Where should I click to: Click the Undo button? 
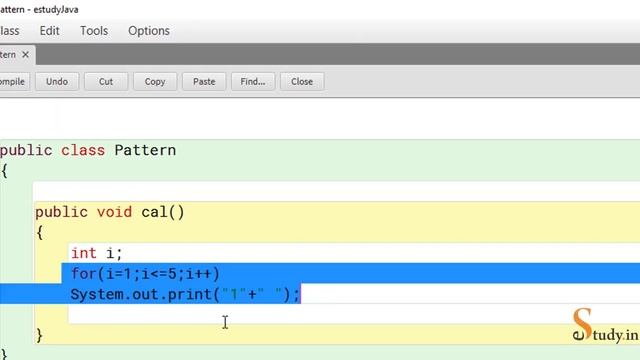point(57,82)
